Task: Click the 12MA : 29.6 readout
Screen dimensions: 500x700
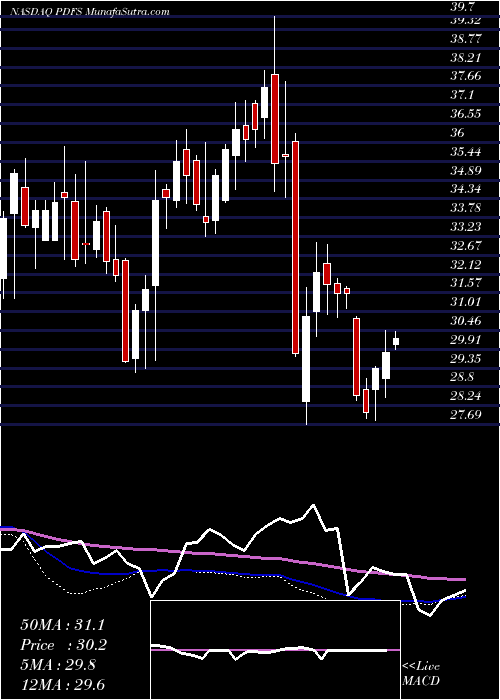Action: 63,685
